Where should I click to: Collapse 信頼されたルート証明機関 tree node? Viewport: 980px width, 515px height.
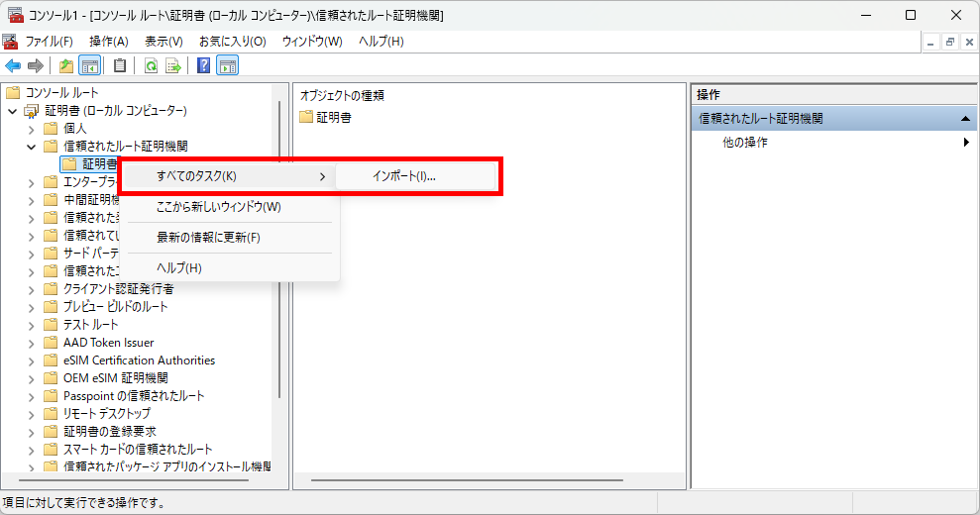(32, 147)
